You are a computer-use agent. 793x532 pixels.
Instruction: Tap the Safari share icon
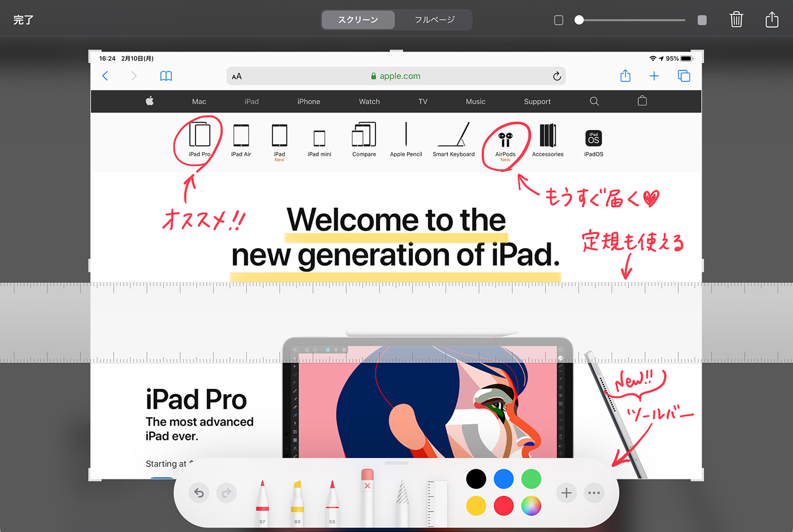pyautogui.click(x=625, y=76)
